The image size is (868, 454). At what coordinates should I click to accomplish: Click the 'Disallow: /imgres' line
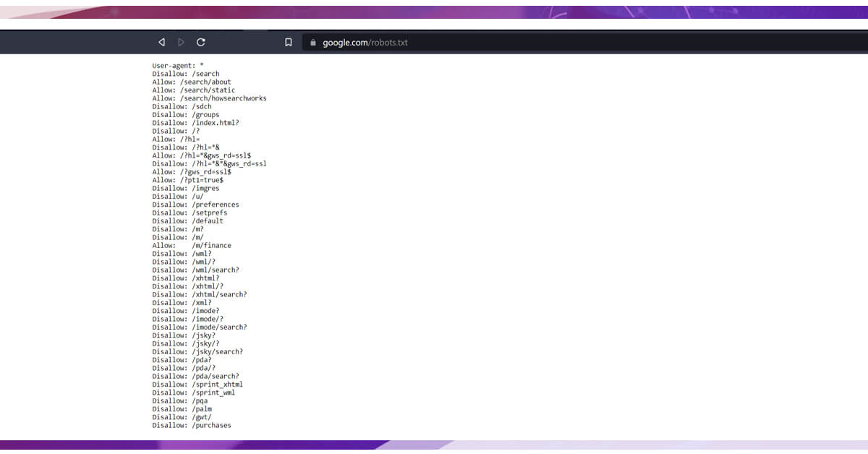[x=186, y=188]
